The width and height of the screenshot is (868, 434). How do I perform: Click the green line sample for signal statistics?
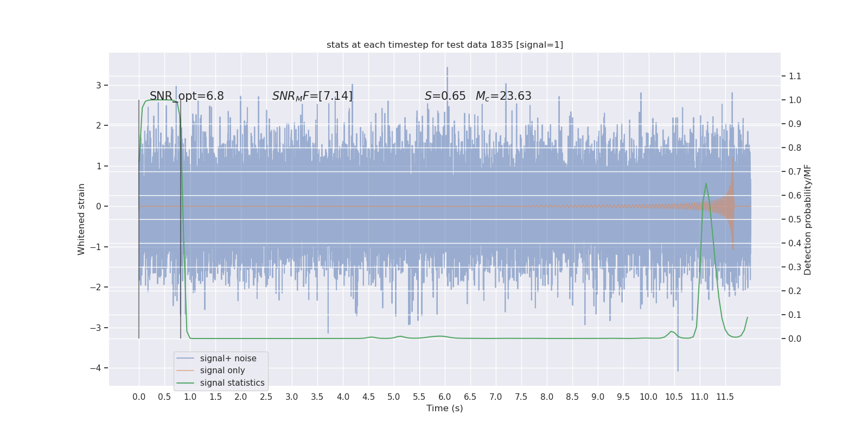point(186,383)
